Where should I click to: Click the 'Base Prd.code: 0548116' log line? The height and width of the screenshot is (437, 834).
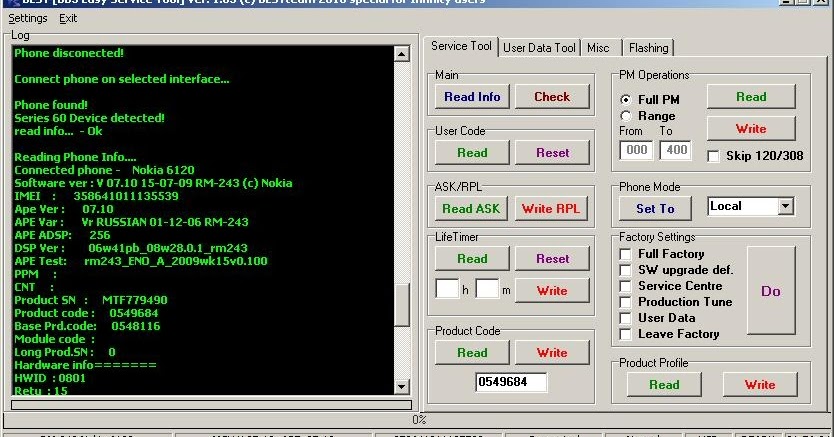coord(87,326)
